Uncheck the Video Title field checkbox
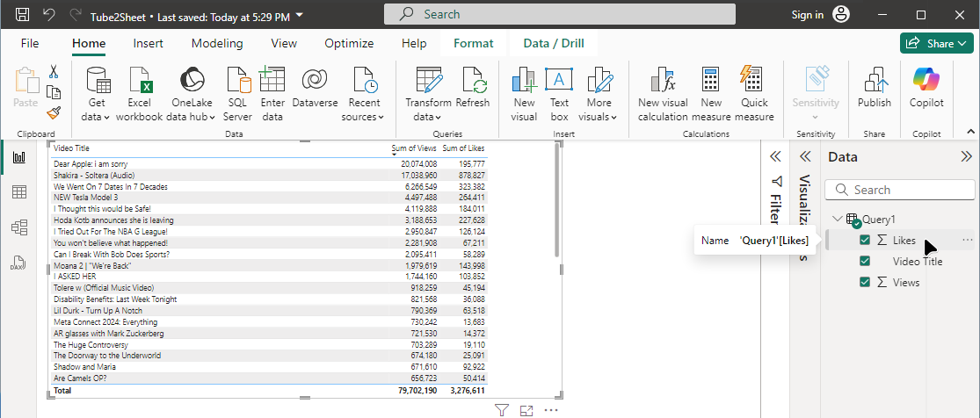The image size is (980, 418). click(865, 261)
